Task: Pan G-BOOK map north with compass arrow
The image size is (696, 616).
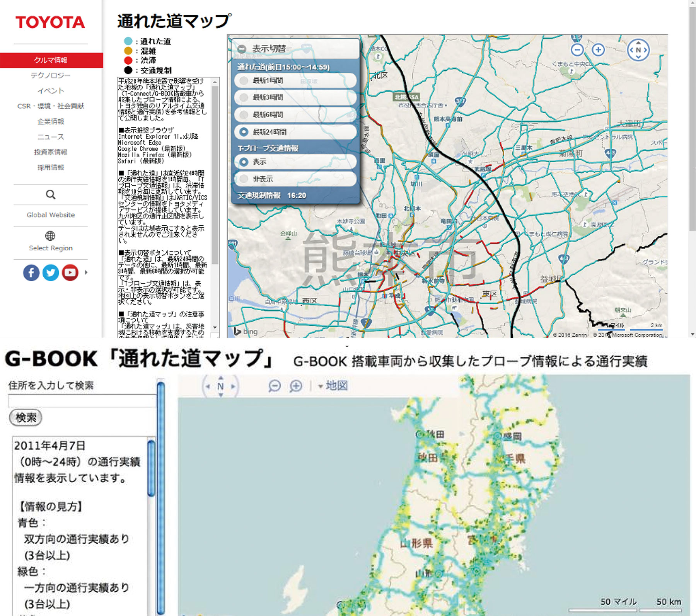Action: click(x=220, y=378)
